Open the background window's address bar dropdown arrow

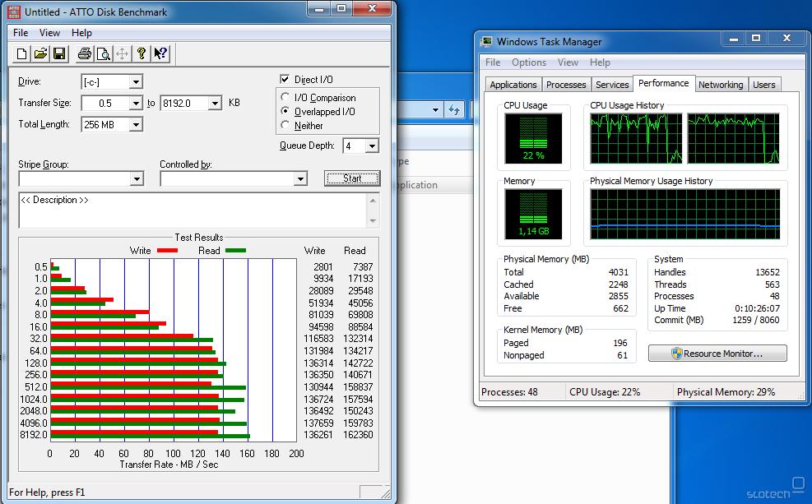(435, 109)
